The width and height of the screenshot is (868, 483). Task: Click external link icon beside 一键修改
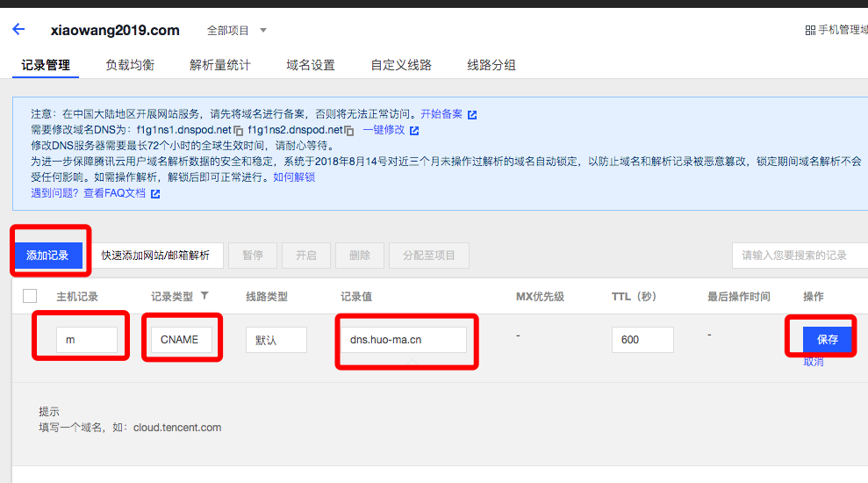(414, 131)
